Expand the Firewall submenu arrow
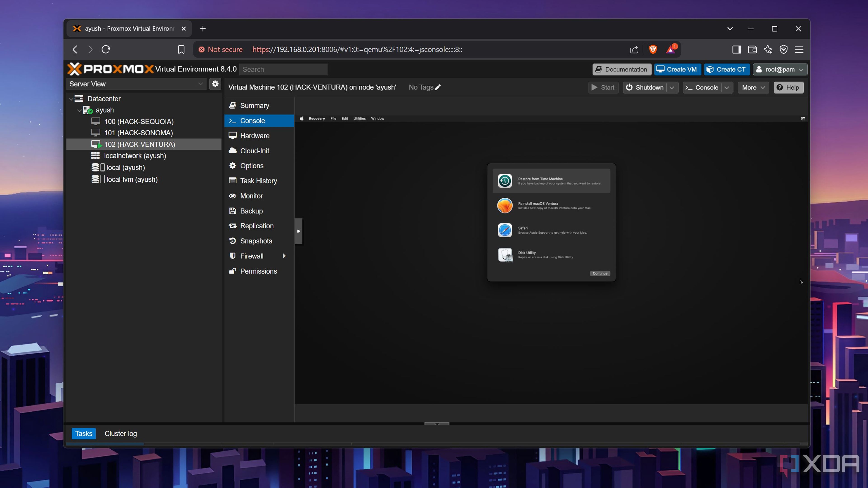Screen dimensions: 868x488 284,256
